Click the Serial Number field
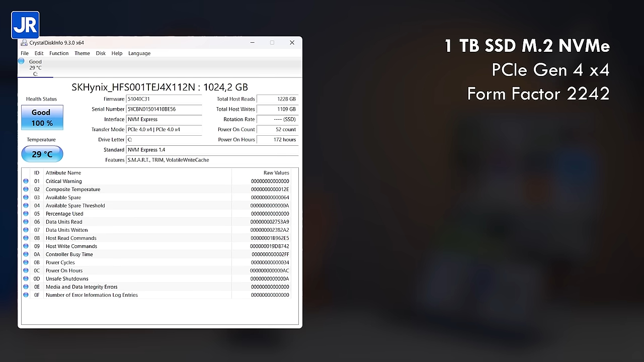The width and height of the screenshot is (644, 362). pyautogui.click(x=164, y=109)
